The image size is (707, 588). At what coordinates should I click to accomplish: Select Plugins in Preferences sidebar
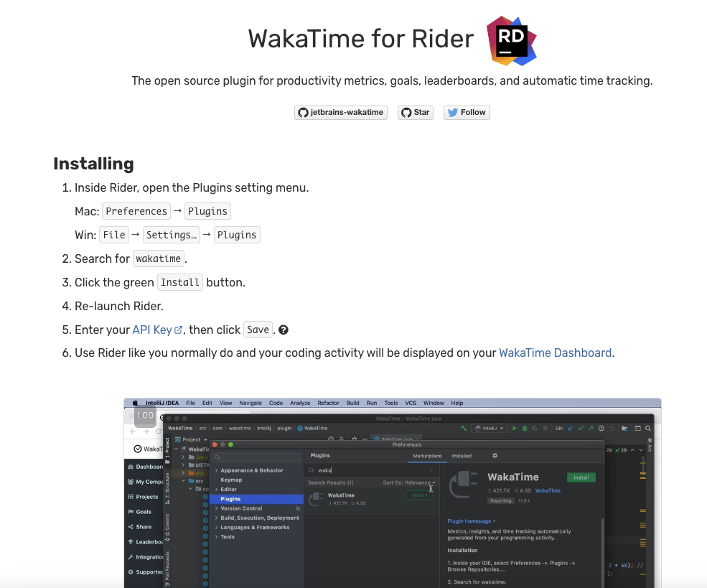[256, 499]
